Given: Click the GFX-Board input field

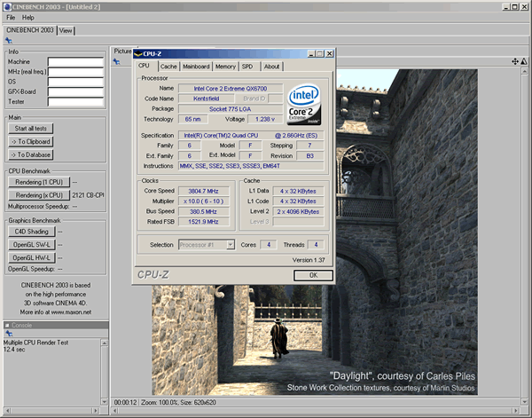Looking at the screenshot, I should tap(75, 91).
